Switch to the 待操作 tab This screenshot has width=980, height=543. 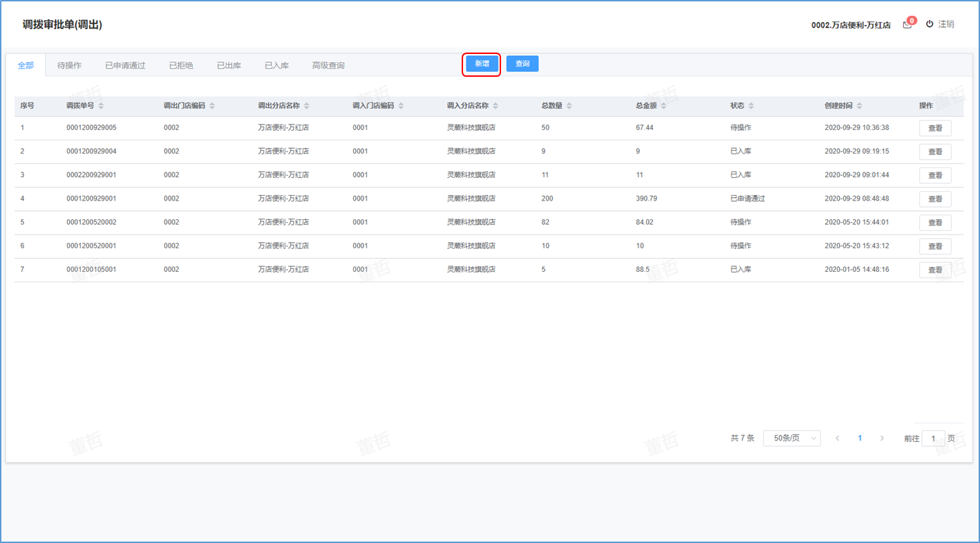(x=69, y=66)
